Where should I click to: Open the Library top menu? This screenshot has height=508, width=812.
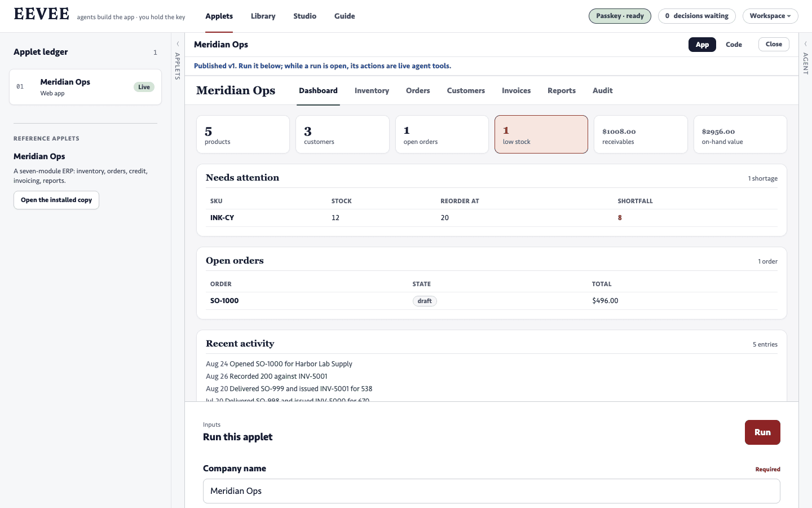pos(263,16)
